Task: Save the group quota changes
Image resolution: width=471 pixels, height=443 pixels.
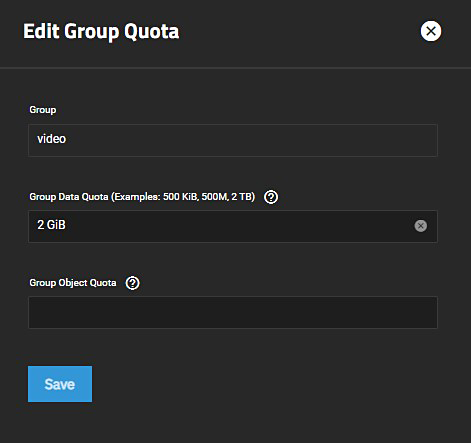Action: (60, 384)
